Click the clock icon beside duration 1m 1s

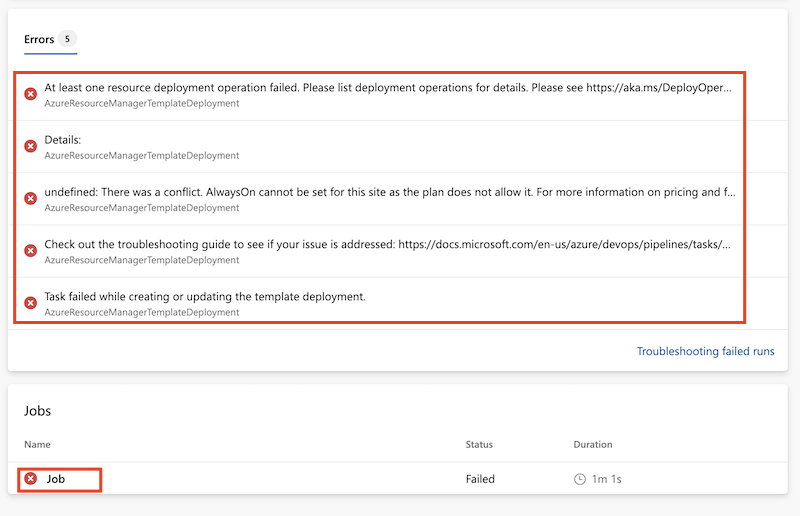580,479
